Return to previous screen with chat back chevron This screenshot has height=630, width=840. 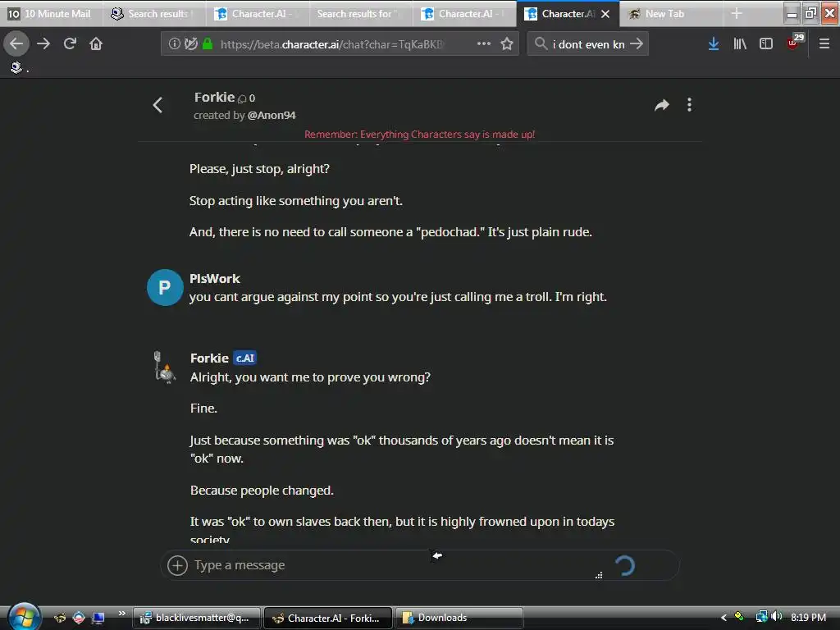pyautogui.click(x=157, y=105)
